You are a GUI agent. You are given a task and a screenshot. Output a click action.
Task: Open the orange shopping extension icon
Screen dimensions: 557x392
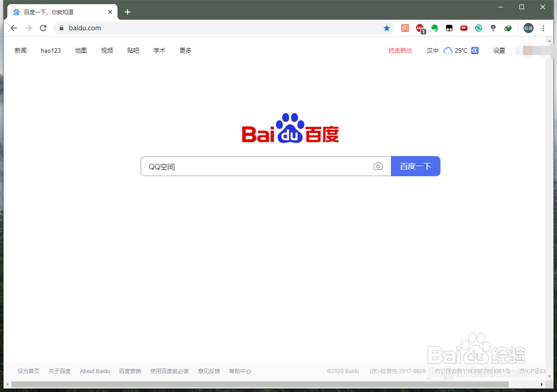[405, 28]
